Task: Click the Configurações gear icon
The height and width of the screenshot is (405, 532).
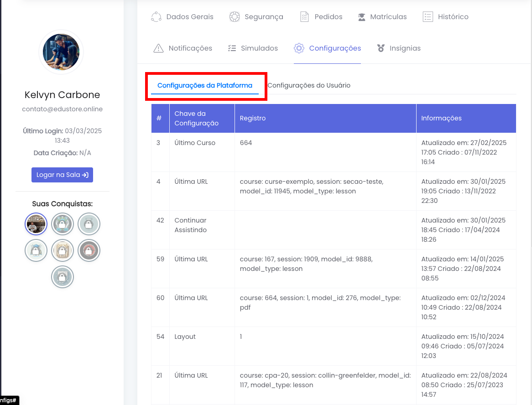Action: coord(299,48)
